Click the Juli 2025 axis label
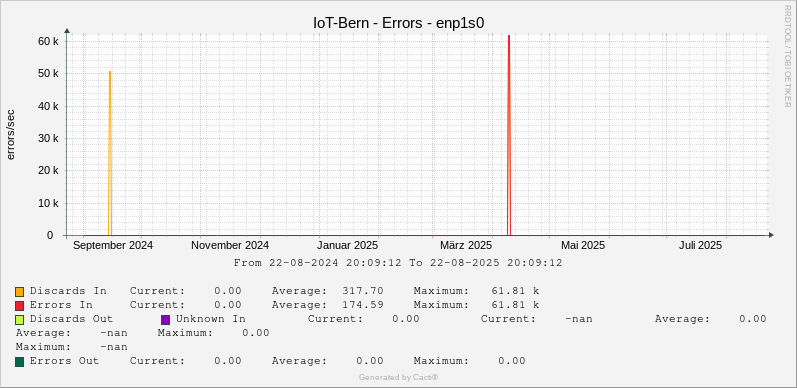This screenshot has height=388, width=797. pyautogui.click(x=700, y=245)
